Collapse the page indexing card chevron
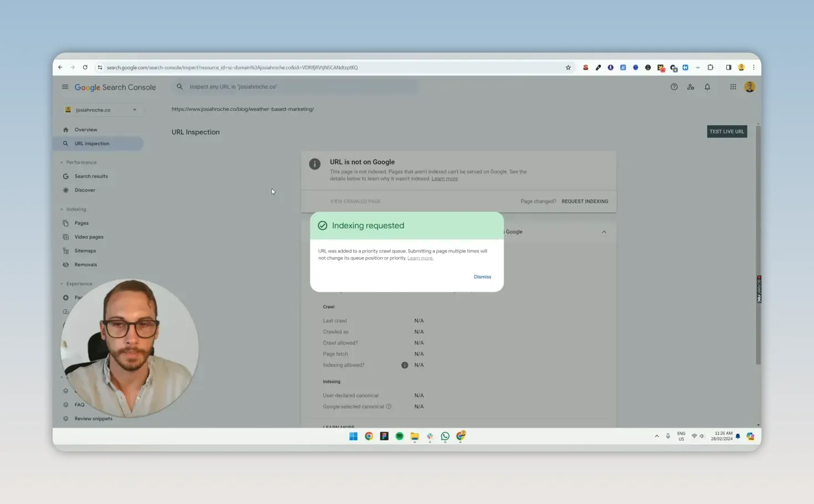The height and width of the screenshot is (504, 814). pyautogui.click(x=604, y=232)
